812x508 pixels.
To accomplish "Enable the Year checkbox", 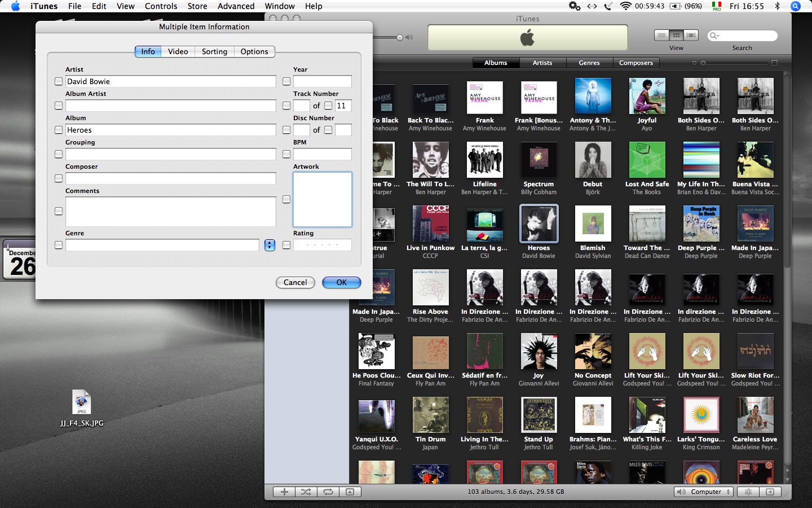I will pyautogui.click(x=286, y=81).
